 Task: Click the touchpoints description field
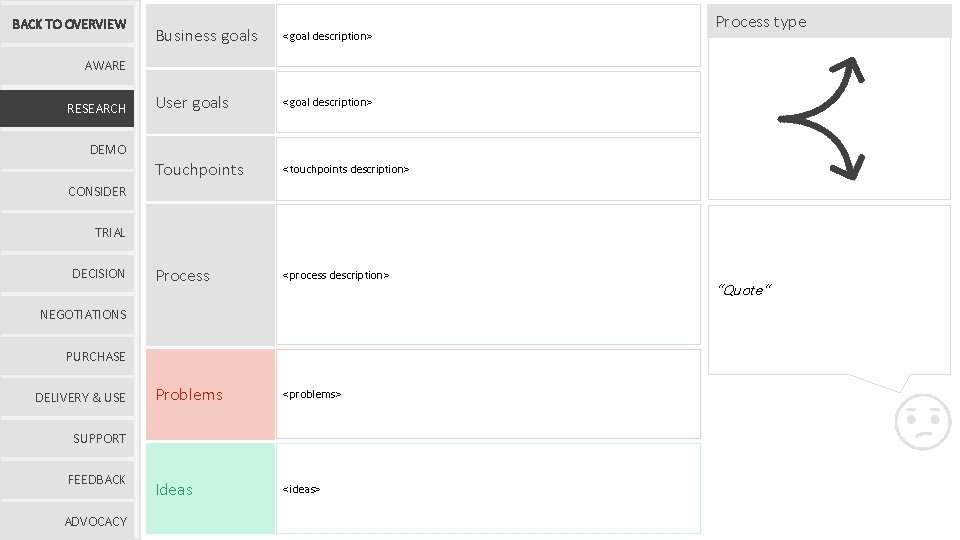pyautogui.click(x=488, y=169)
